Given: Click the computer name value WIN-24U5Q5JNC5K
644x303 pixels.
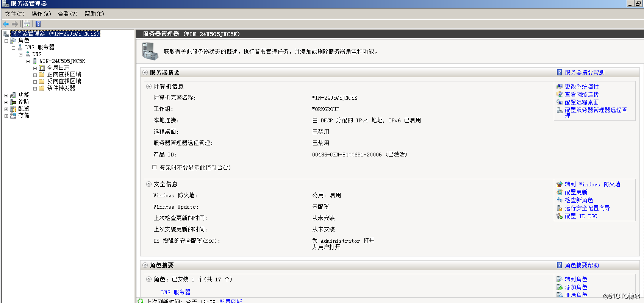Looking at the screenshot, I should click(335, 98).
